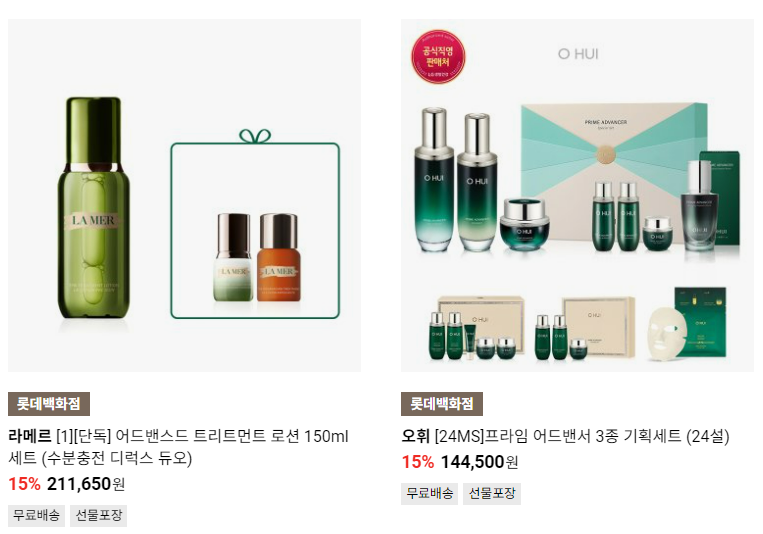The image size is (763, 534).
Task: Click 선물포장 tag under O HUI product
Action: pyautogui.click(x=492, y=494)
